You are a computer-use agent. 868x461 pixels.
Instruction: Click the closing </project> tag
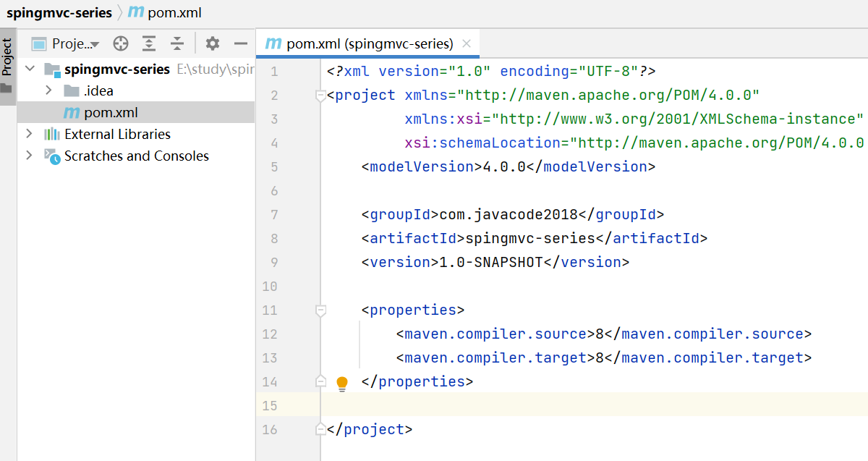tap(370, 429)
